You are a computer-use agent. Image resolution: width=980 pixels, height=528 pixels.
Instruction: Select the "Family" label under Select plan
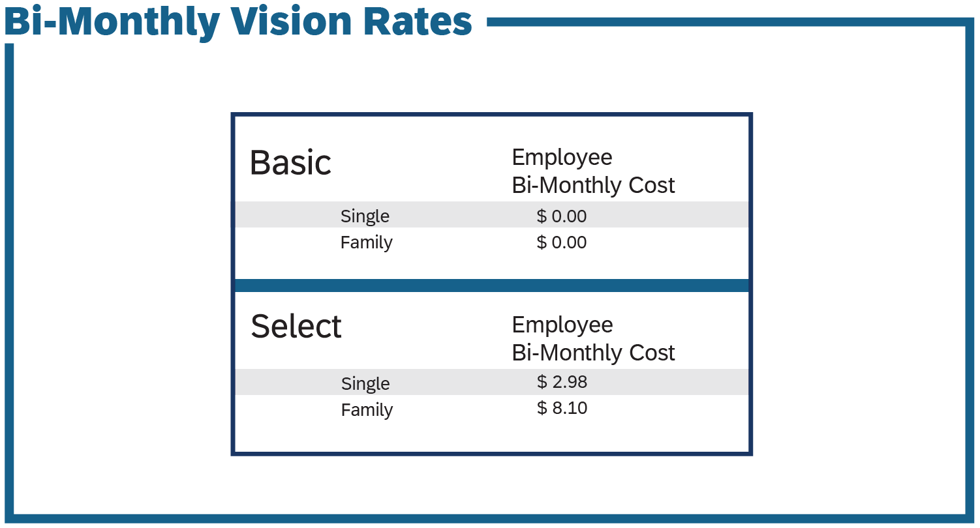[367, 410]
